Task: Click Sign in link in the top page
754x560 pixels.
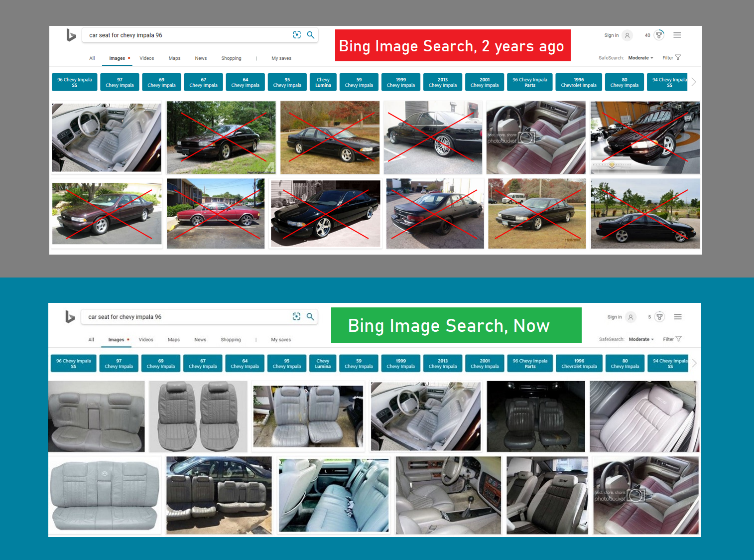Action: coord(611,35)
